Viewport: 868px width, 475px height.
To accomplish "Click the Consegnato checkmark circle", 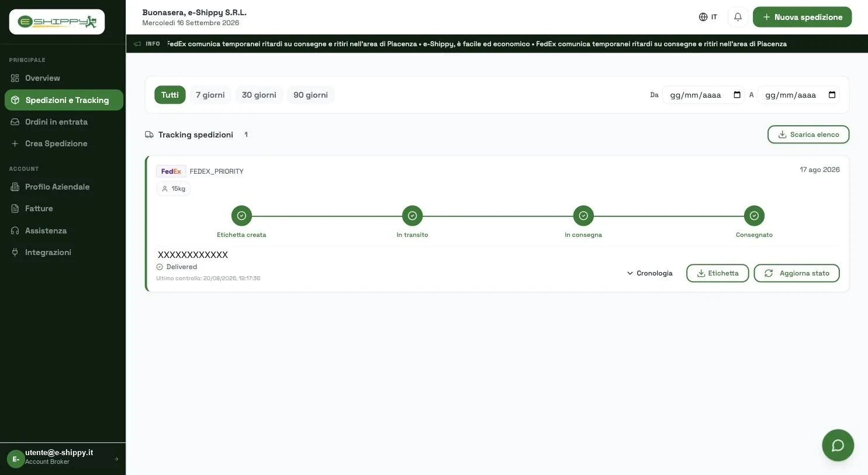I will tap(754, 216).
